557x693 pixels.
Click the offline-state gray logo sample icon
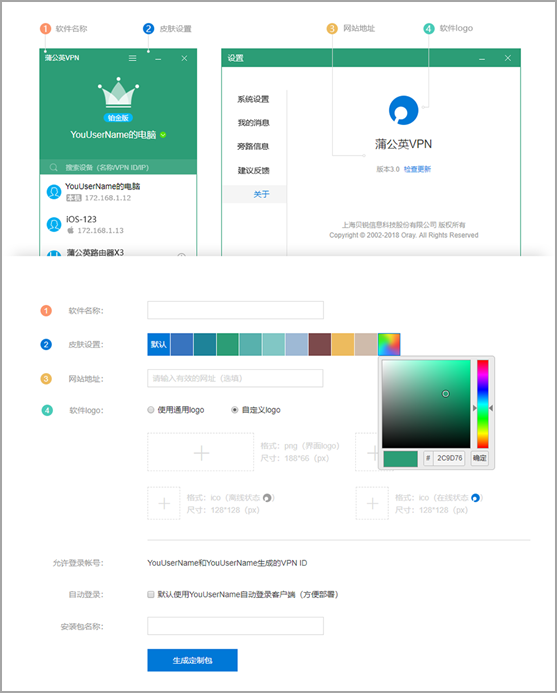(x=267, y=498)
